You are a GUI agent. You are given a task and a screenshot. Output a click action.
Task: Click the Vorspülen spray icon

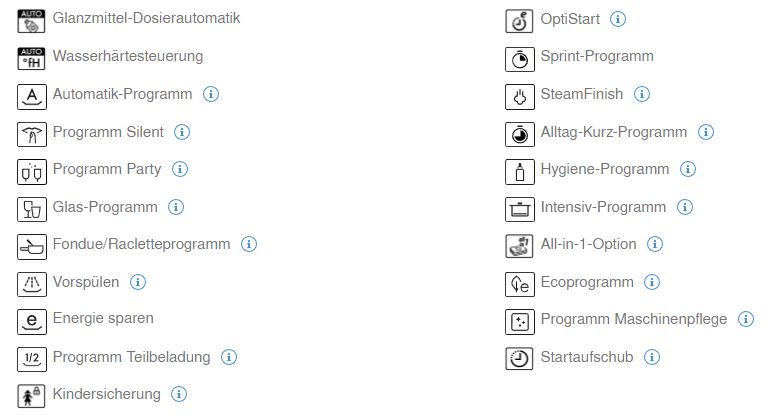pos(32,284)
